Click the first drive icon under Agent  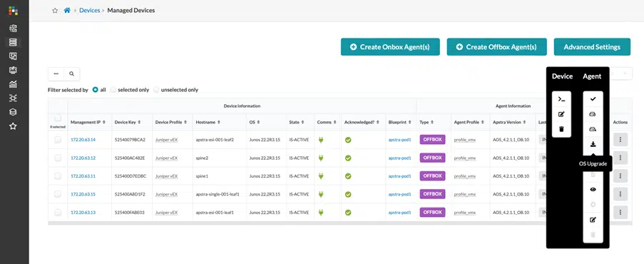593,114
